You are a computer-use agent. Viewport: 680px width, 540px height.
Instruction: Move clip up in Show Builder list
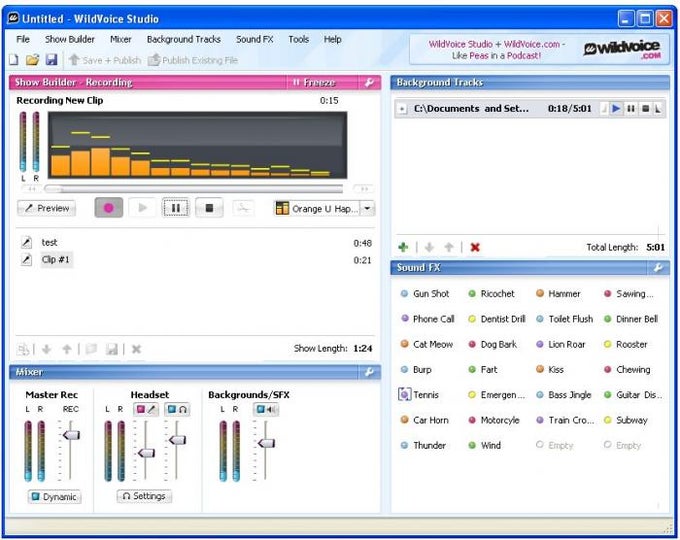coord(67,349)
